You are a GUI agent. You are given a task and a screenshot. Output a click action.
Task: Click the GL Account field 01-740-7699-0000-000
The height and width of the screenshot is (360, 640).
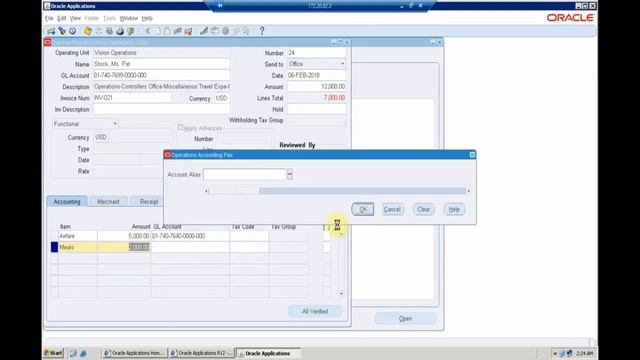tap(161, 76)
